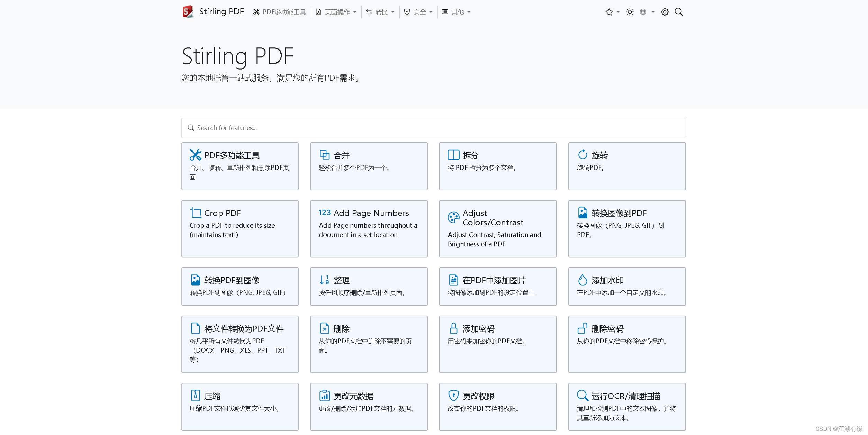868x435 pixels.
Task: Toggle dark mode with sun icon
Action: tap(630, 12)
